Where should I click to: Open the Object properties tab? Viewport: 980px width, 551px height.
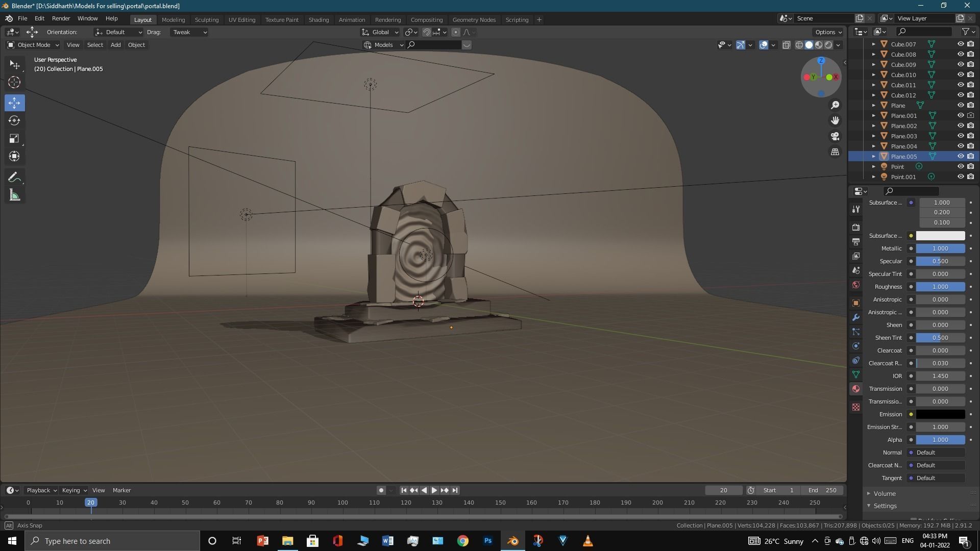(x=856, y=303)
